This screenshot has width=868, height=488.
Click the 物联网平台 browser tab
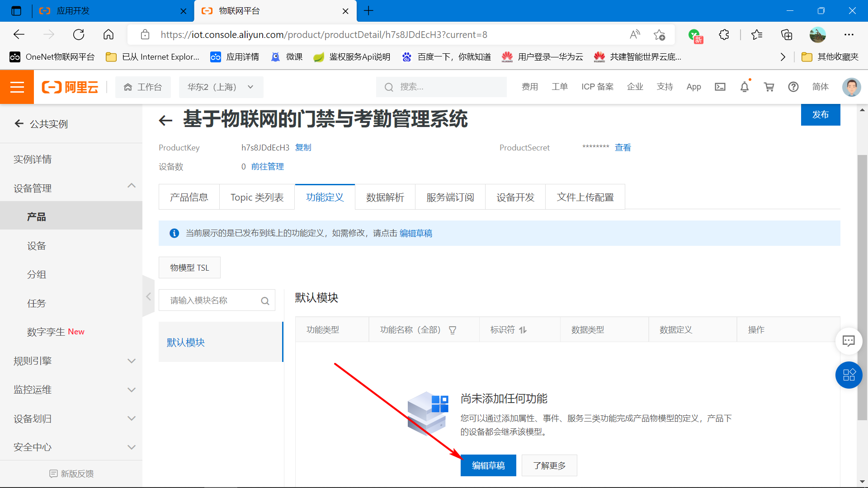(x=275, y=11)
